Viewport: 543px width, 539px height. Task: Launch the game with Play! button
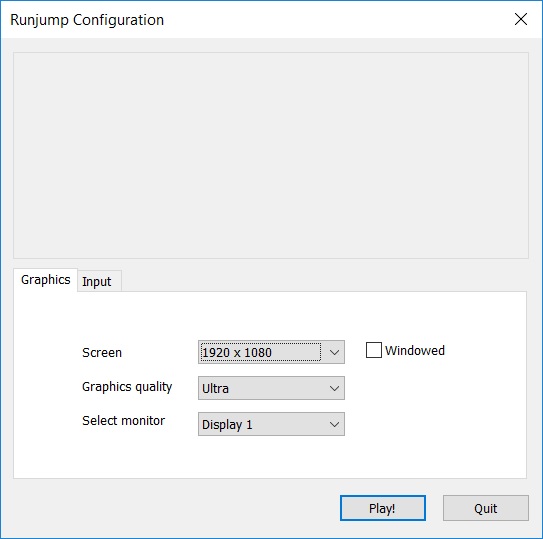383,508
